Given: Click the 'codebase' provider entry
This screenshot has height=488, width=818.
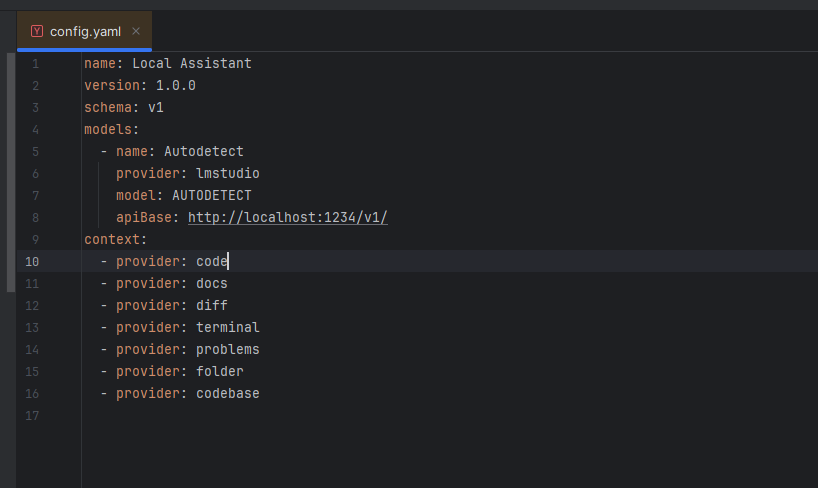Looking at the screenshot, I should pos(227,393).
